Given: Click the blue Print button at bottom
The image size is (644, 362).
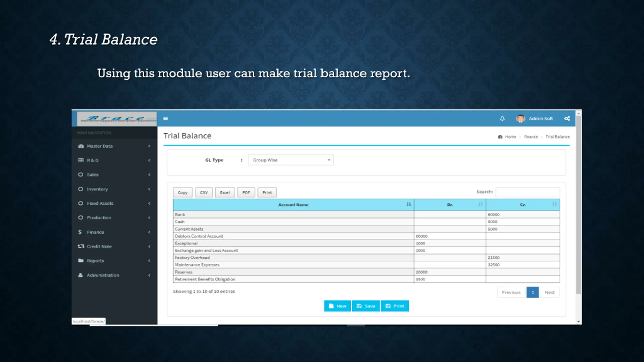Looking at the screenshot, I should pyautogui.click(x=395, y=306).
